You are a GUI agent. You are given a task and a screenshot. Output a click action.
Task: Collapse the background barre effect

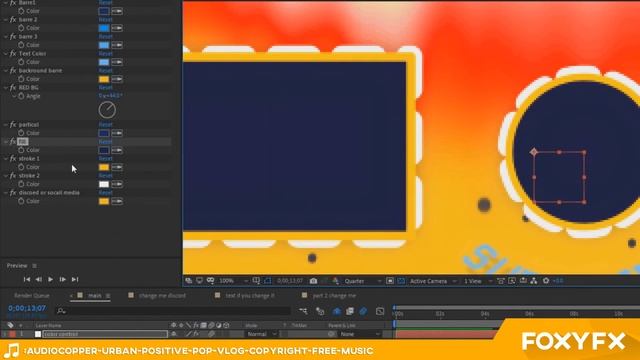(x=6, y=71)
